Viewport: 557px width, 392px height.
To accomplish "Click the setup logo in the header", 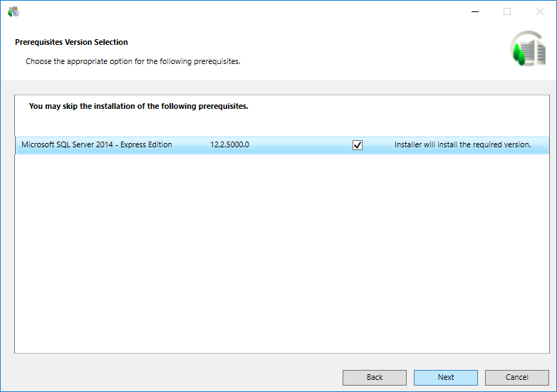I will pos(526,50).
